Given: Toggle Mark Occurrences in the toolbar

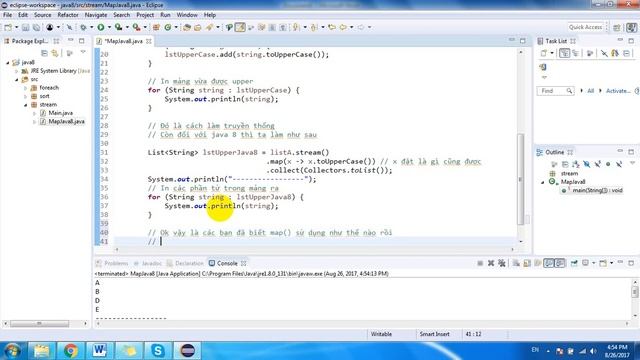Looking at the screenshot, I should (240, 27).
